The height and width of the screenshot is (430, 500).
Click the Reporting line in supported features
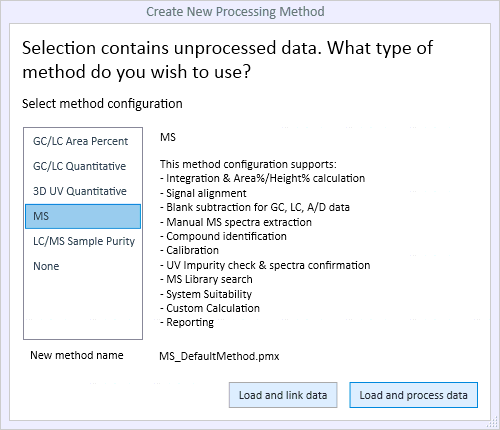(187, 322)
